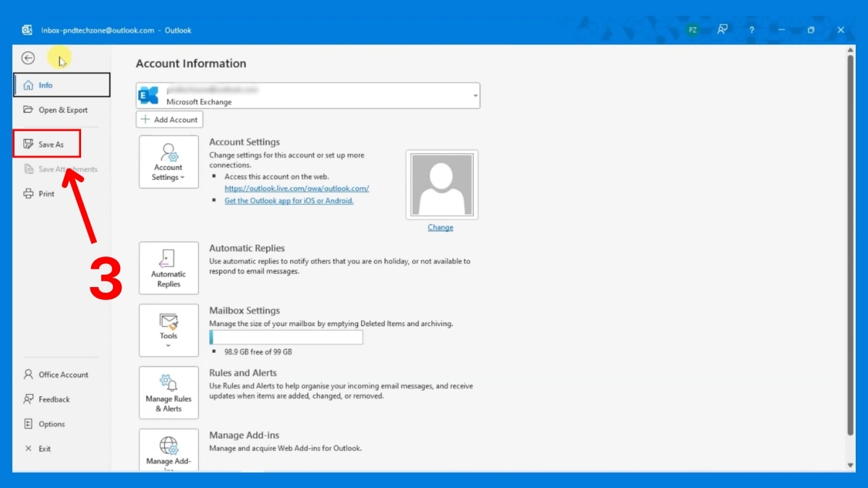
Task: Click the Exit X icon
Action: point(28,448)
